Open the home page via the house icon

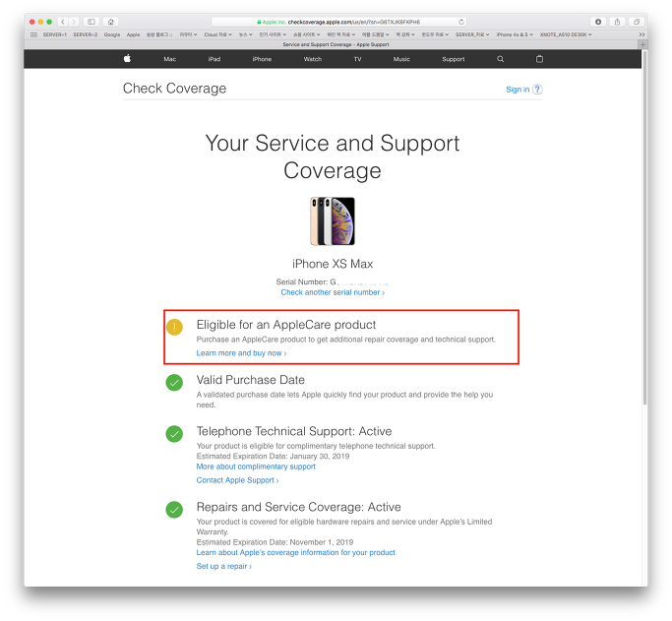(110, 22)
